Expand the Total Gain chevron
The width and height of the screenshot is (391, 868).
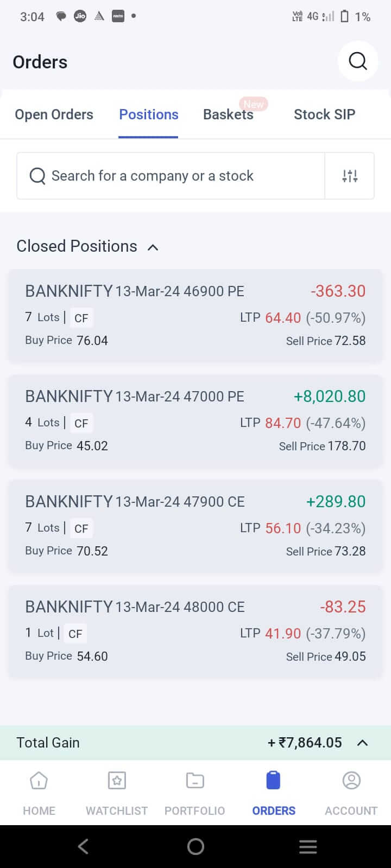coord(362,743)
